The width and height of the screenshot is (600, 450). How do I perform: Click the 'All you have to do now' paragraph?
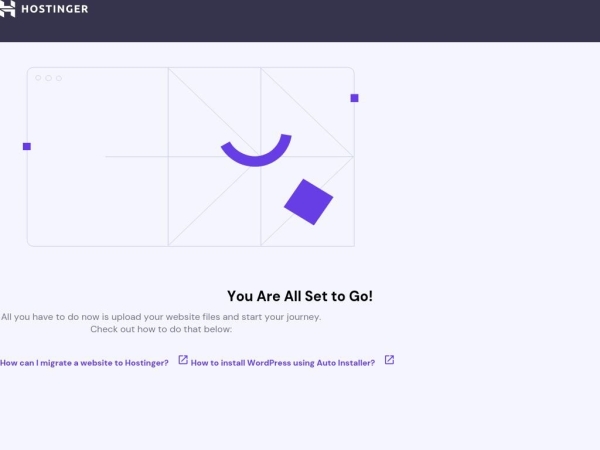(161, 317)
